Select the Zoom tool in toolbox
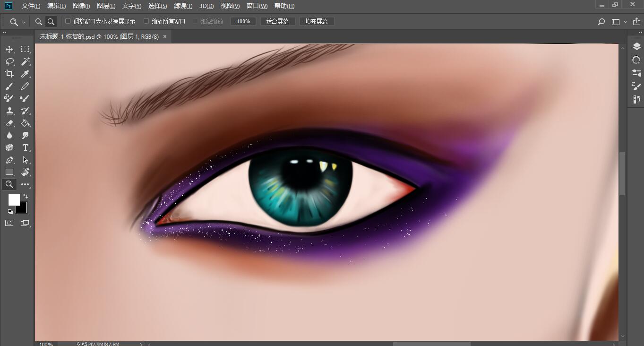 point(9,184)
